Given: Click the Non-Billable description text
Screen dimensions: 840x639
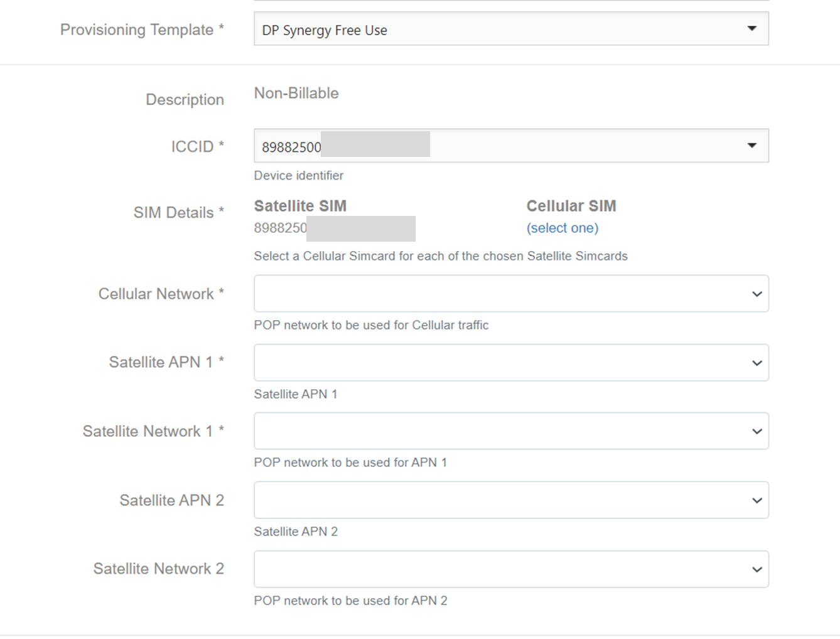Looking at the screenshot, I should point(296,93).
